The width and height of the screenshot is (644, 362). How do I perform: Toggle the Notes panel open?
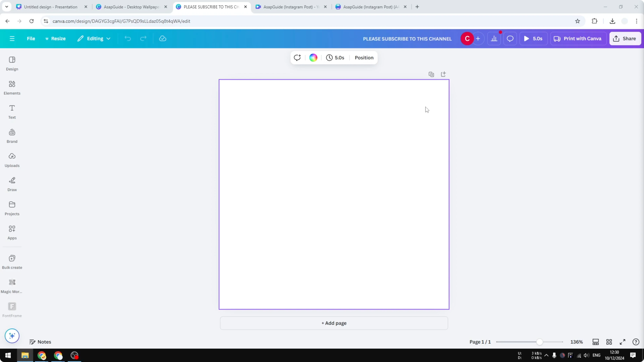click(40, 342)
